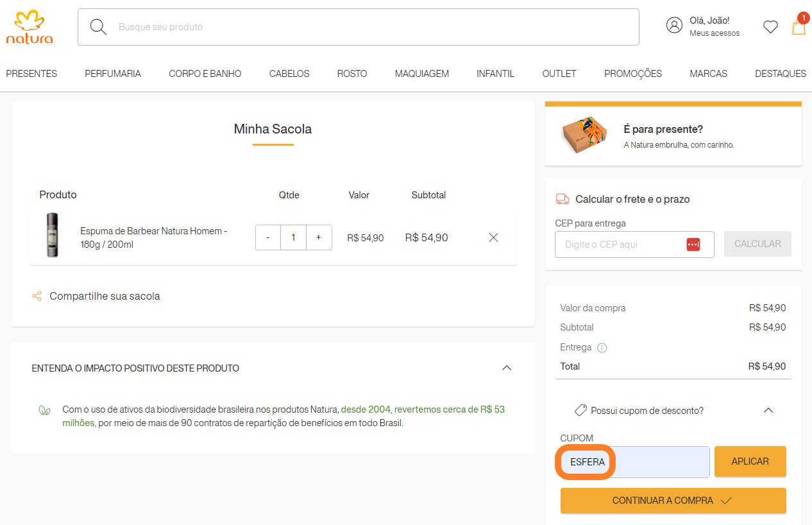Open the Marcas menu

709,74
